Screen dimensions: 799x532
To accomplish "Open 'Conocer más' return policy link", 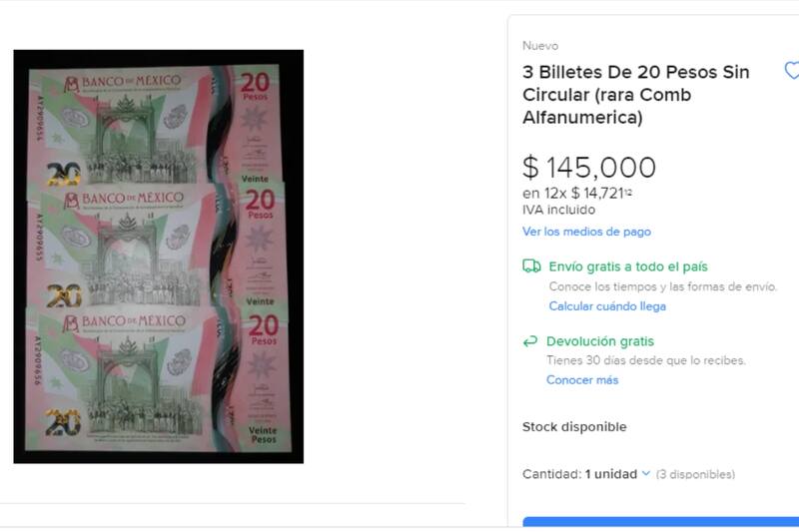I will click(x=582, y=380).
